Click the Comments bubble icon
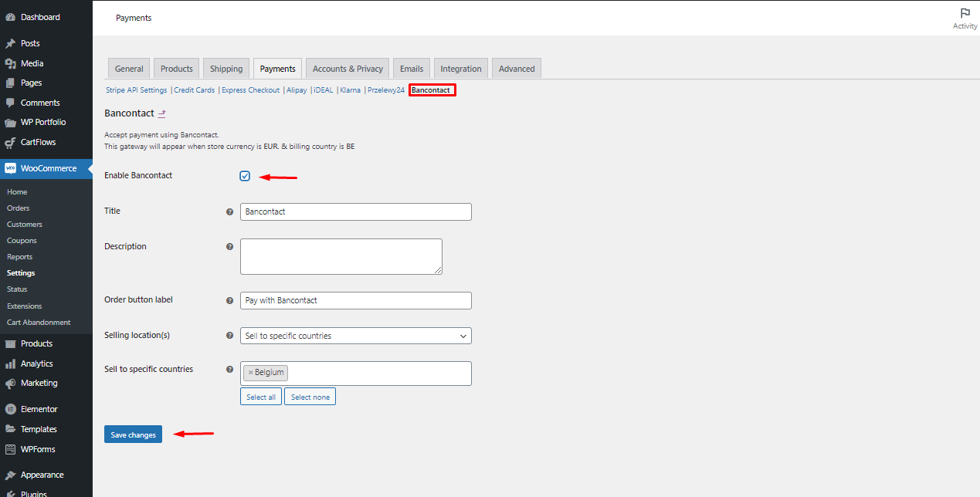Viewport: 980px width, 497px height. pyautogui.click(x=11, y=103)
